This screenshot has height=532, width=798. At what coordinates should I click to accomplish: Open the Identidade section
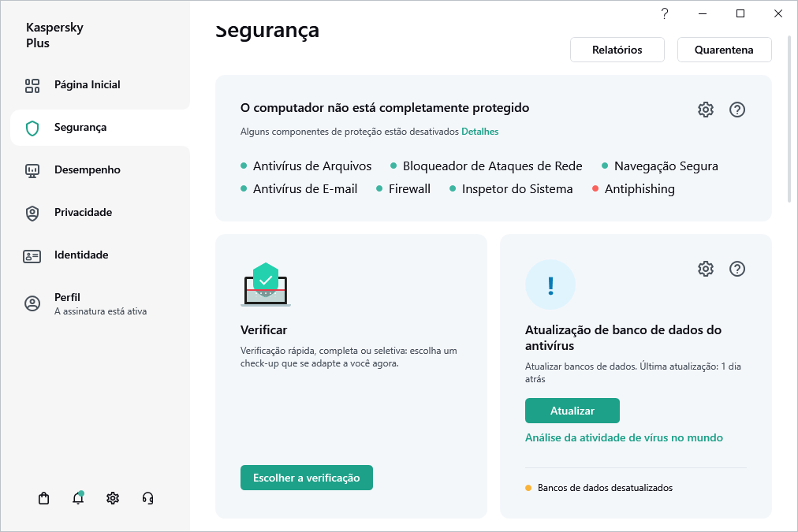pyautogui.click(x=81, y=255)
